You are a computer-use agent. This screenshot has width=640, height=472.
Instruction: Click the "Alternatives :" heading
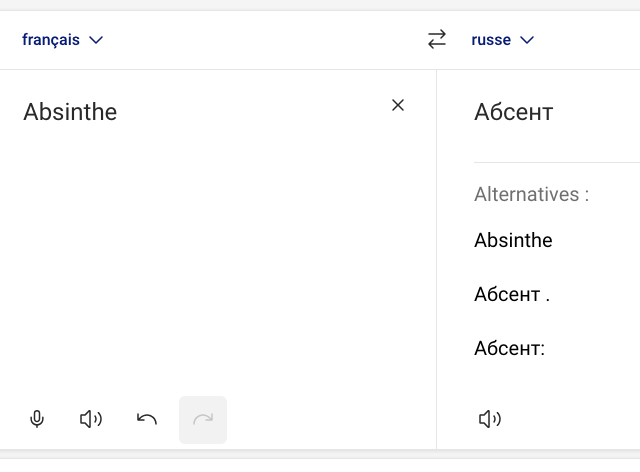(x=531, y=194)
